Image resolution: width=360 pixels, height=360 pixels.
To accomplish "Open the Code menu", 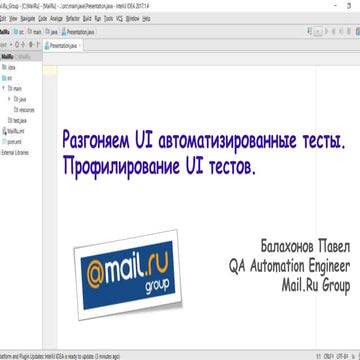I will [x=42, y=19].
